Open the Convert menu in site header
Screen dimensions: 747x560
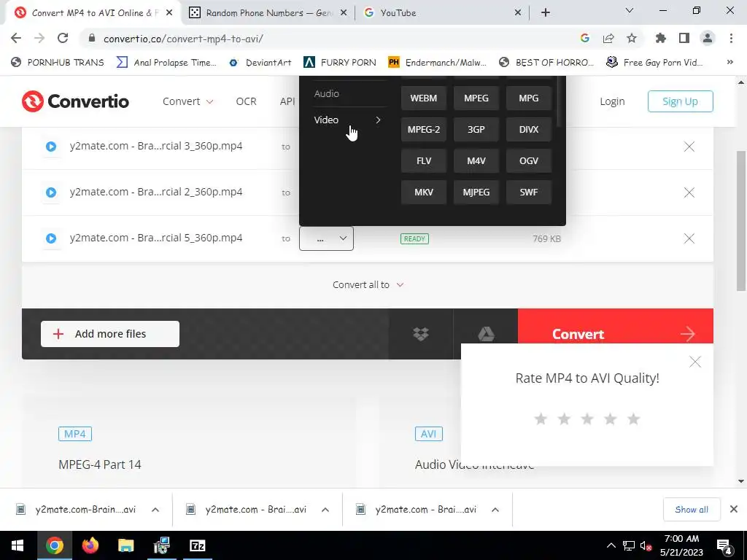187,101
